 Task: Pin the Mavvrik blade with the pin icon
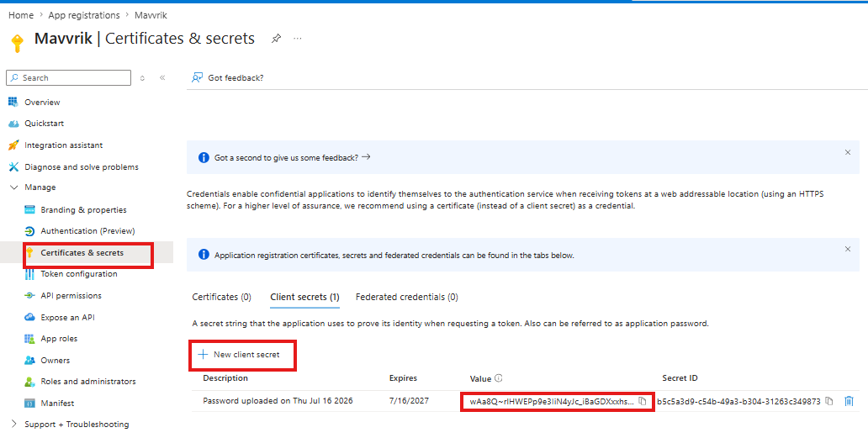point(276,39)
